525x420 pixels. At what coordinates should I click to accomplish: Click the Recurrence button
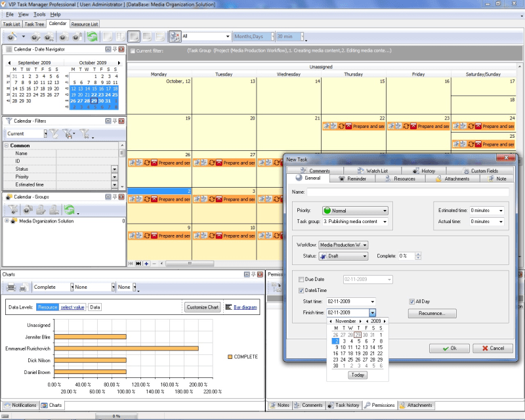tap(432, 313)
